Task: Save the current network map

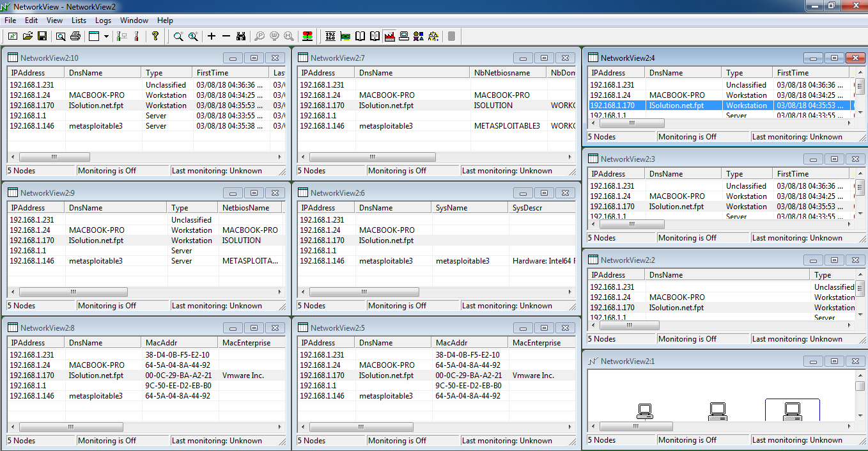Action: pyautogui.click(x=42, y=36)
